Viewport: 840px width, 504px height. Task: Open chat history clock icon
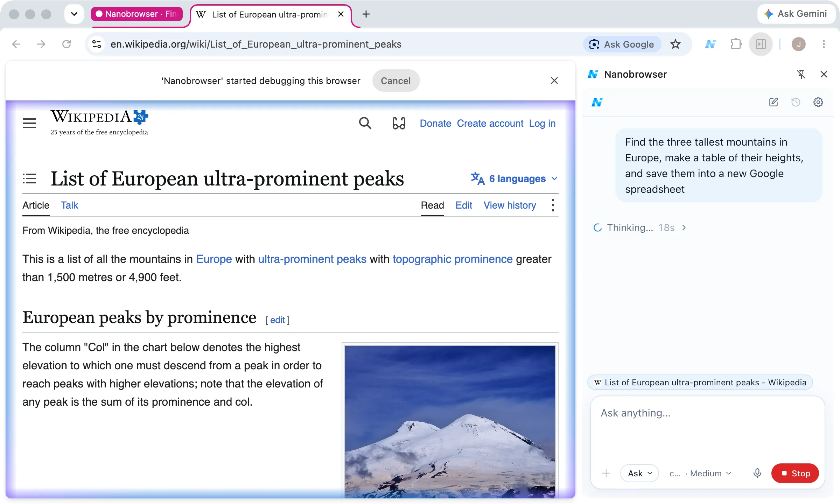[796, 102]
